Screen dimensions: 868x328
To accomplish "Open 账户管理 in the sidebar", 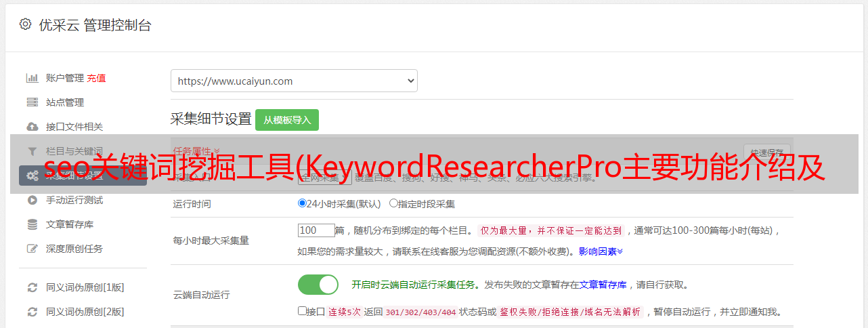I will 65,78.
